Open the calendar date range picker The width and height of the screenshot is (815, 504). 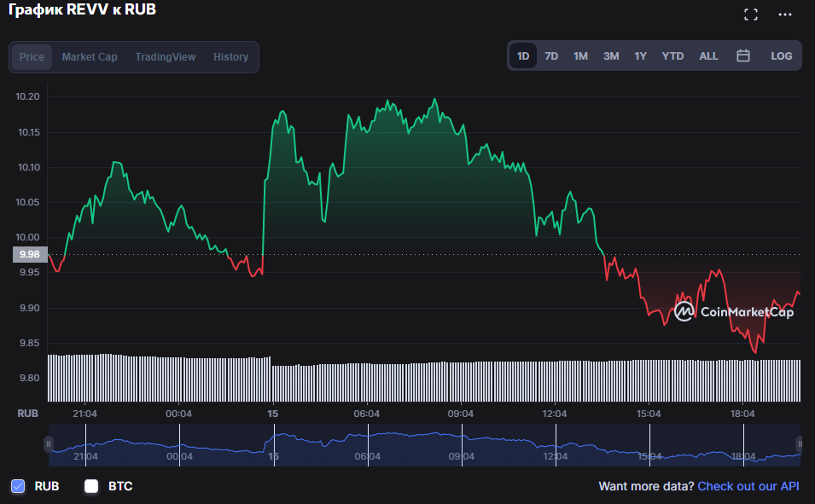point(743,55)
